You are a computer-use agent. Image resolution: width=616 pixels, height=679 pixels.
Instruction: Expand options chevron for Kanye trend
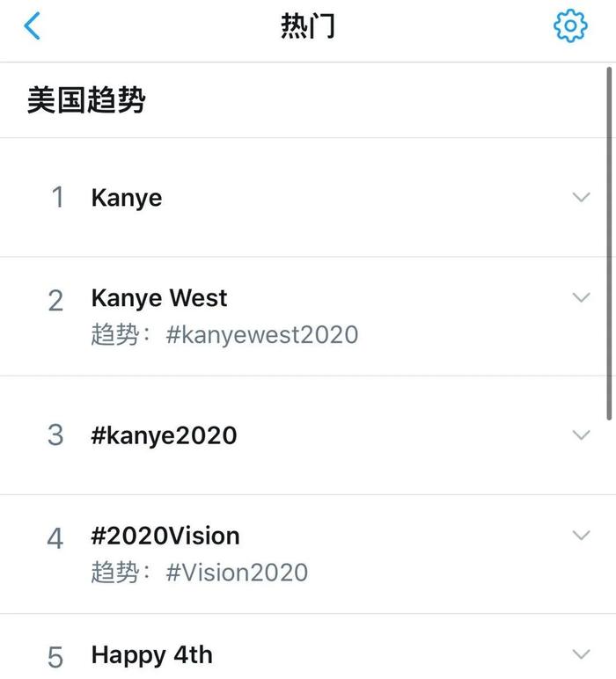582,197
